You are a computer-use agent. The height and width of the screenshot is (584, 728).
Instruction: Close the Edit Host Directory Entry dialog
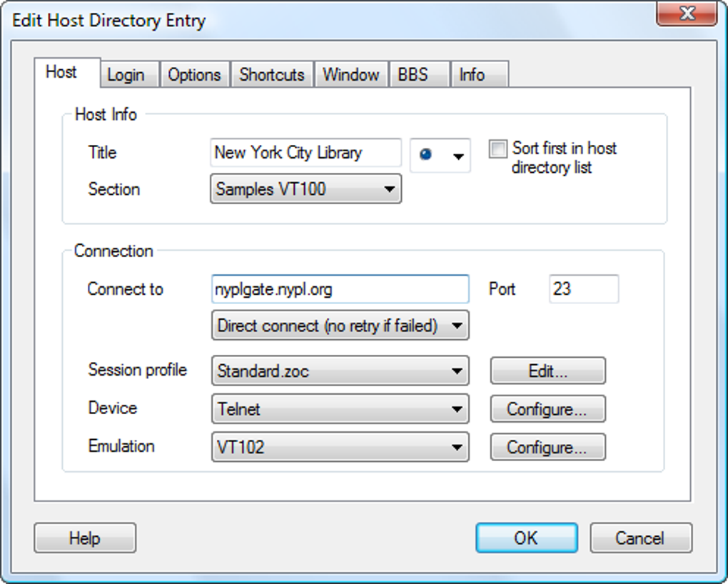pos(687,13)
